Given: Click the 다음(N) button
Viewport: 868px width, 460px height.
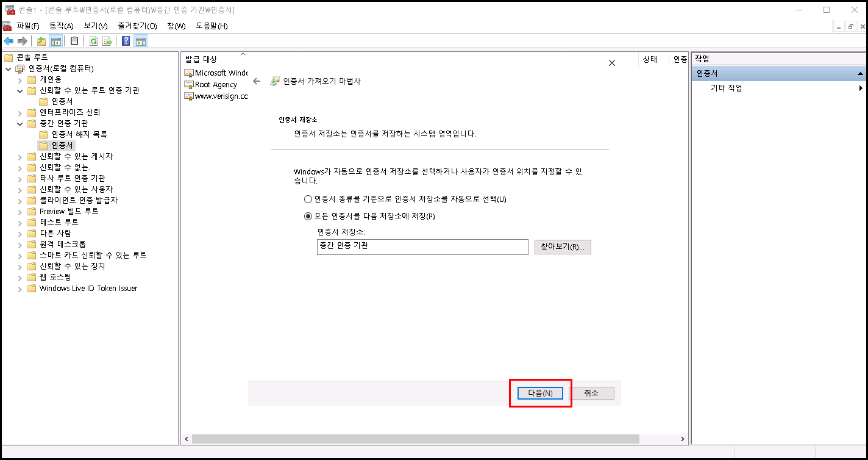Looking at the screenshot, I should coord(540,394).
